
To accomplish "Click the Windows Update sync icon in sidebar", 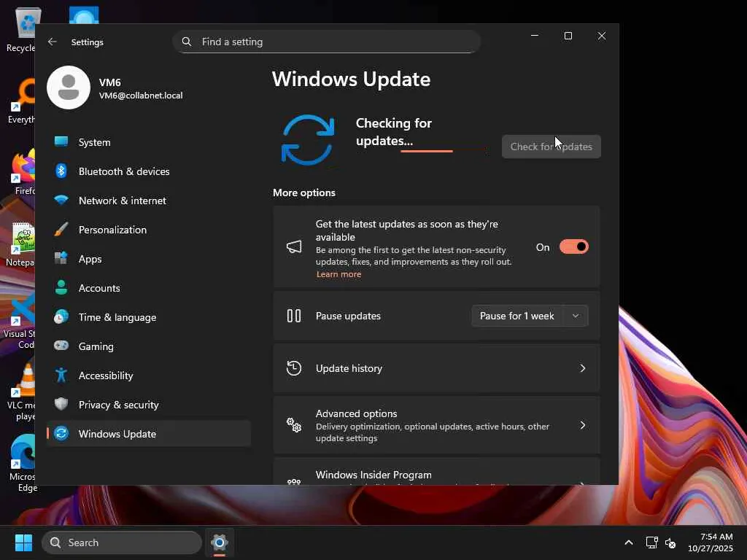I will tap(61, 433).
